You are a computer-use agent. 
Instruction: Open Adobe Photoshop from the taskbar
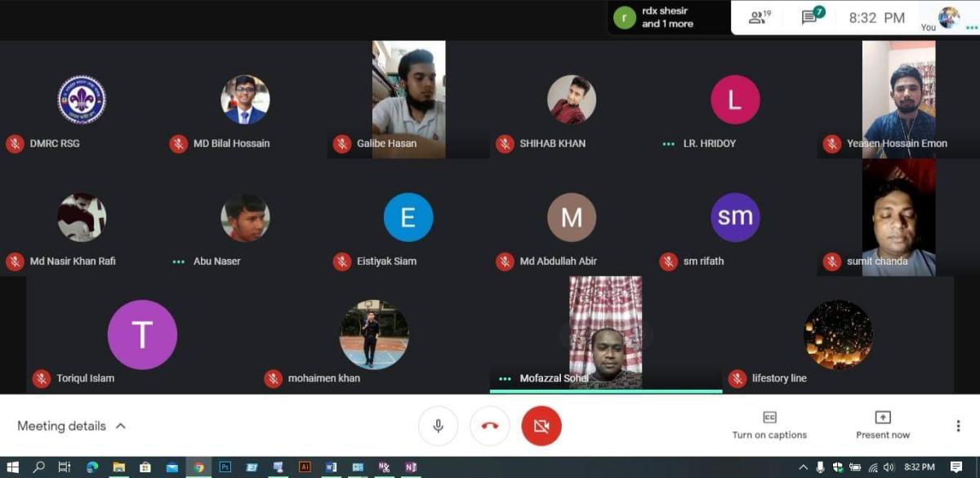tap(225, 467)
